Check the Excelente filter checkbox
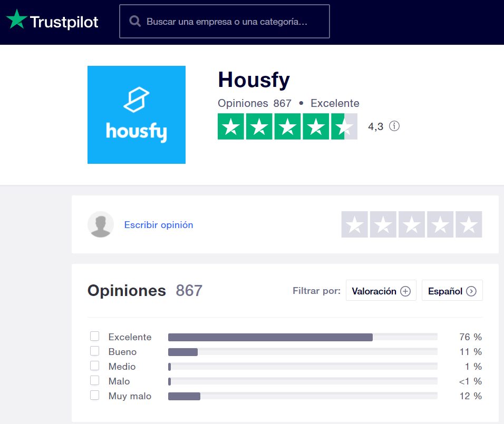504x424 pixels. point(94,336)
